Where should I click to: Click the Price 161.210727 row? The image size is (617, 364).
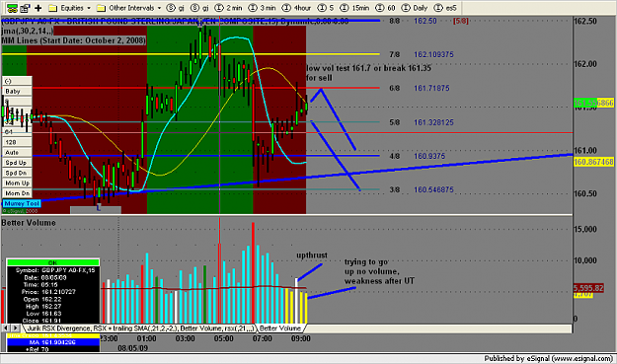tap(52, 292)
